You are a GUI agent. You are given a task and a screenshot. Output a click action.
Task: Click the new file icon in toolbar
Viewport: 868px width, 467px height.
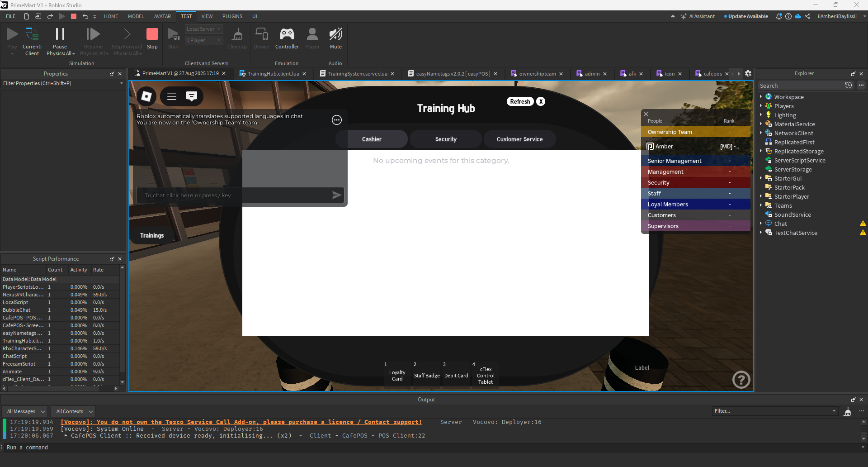[x=27, y=16]
